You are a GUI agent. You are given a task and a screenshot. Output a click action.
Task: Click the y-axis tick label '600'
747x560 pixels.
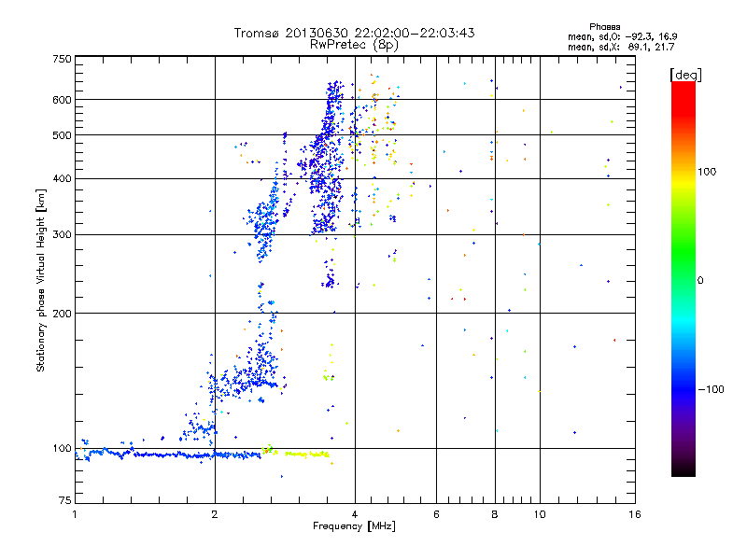click(x=62, y=100)
